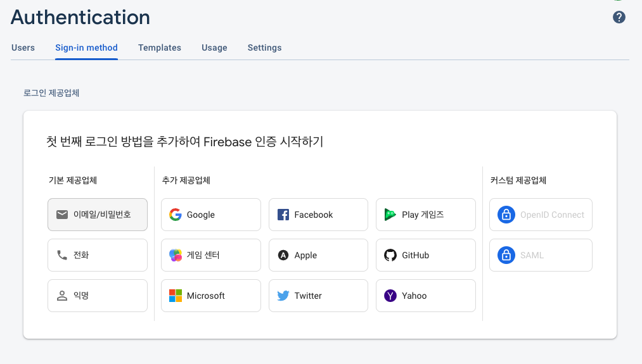Go to the Usage tab
Viewport: 642px width, 364px height.
(214, 48)
